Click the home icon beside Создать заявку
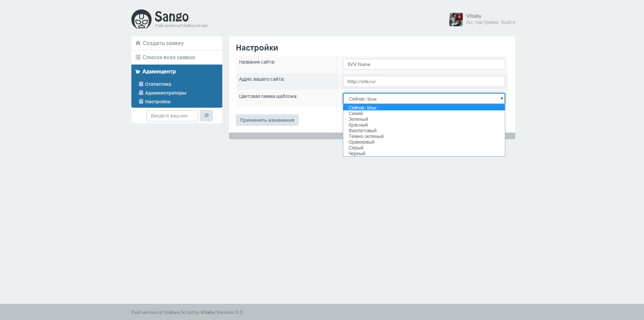Viewport: 644px width, 320px height. click(x=138, y=43)
